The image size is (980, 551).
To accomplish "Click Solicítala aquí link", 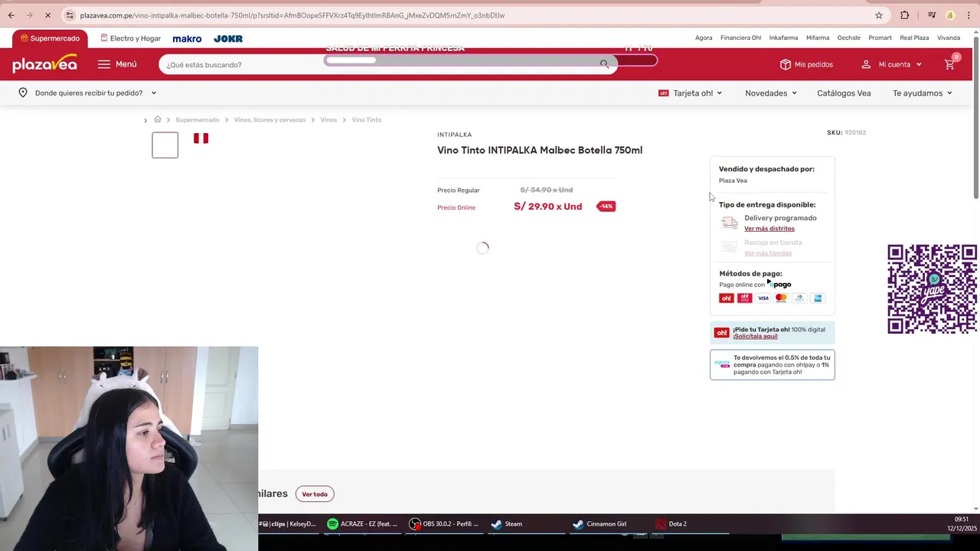I will (755, 337).
